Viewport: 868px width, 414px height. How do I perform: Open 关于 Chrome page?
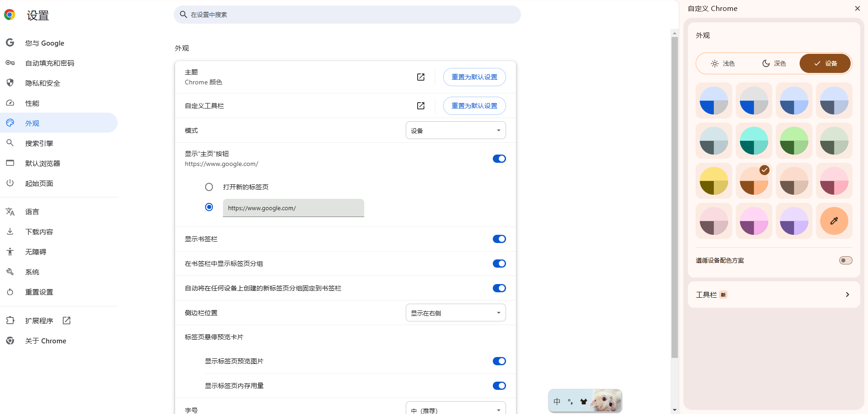pyautogui.click(x=59, y=341)
